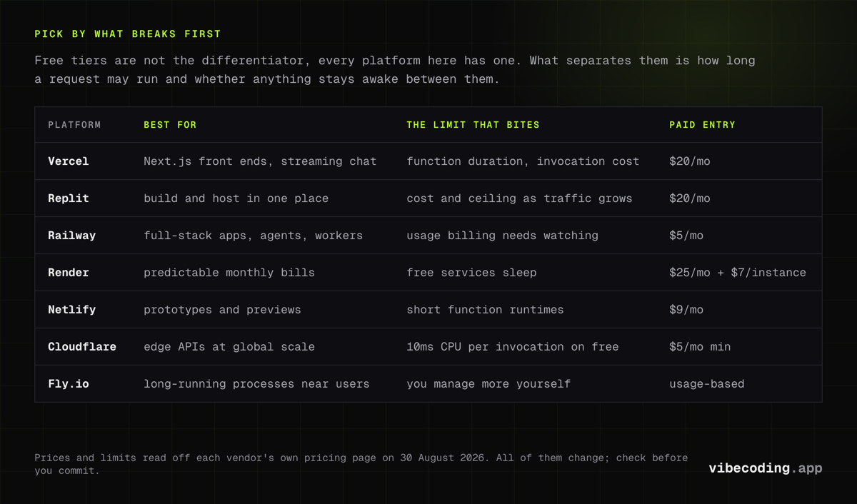Click 'edge APIs at global scale' cell
Screen dimensions: 857x504
point(229,347)
